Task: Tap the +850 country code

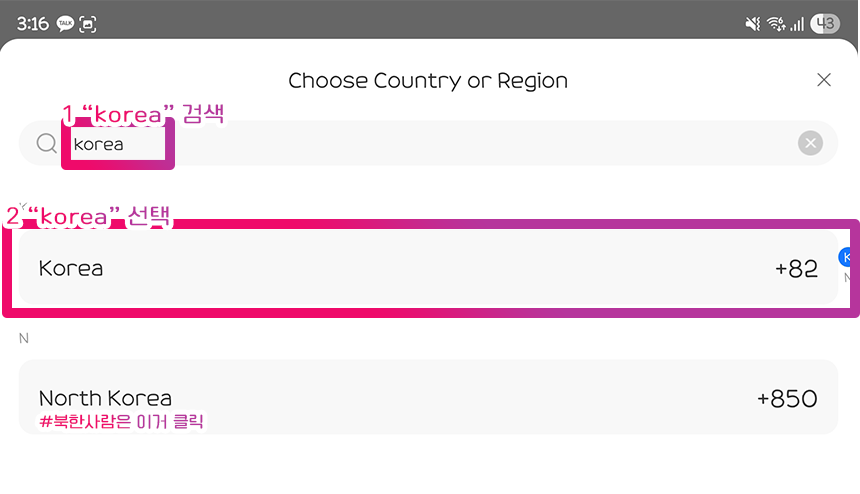Action: [x=787, y=398]
